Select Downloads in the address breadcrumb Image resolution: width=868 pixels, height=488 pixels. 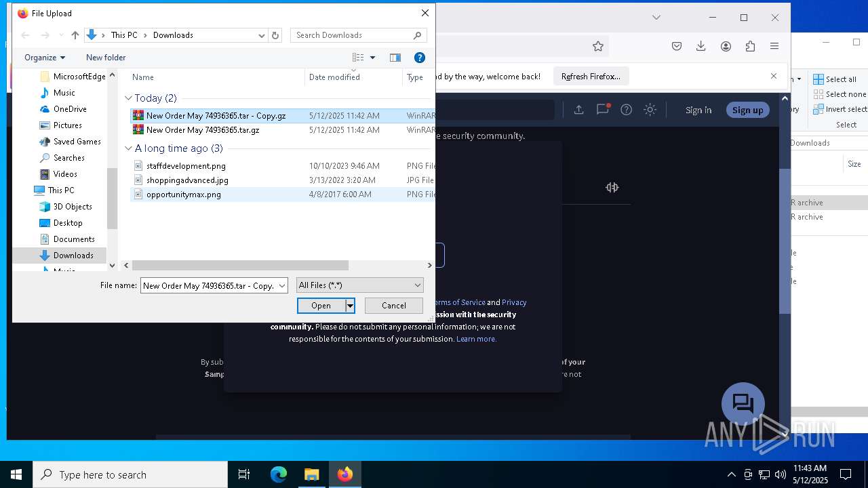(173, 35)
